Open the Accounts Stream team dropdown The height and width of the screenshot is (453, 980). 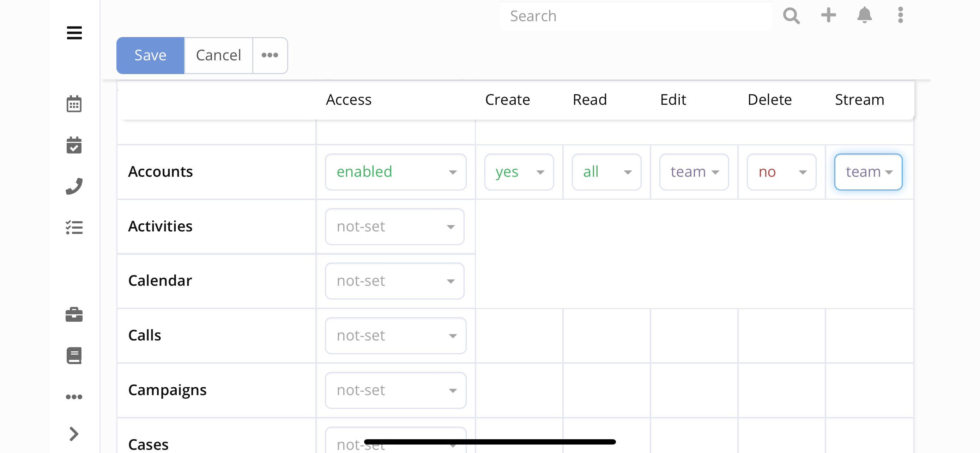(868, 172)
